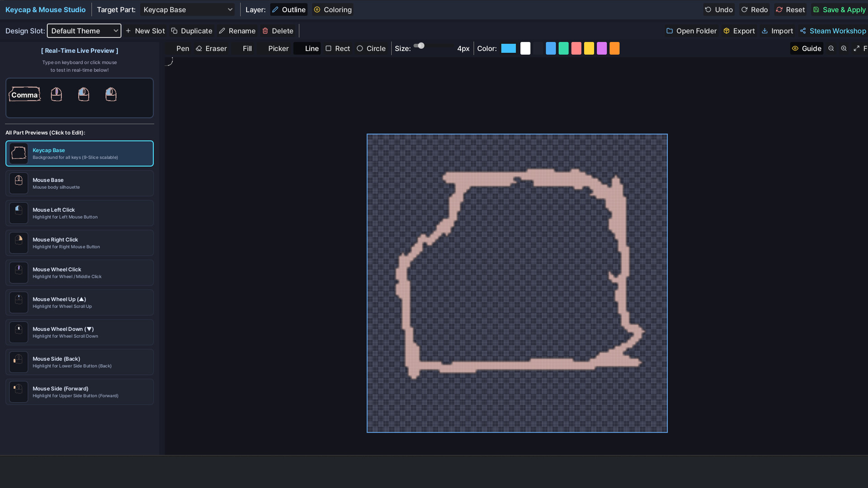
Task: Pick the yellow color swatch
Action: (x=589, y=48)
